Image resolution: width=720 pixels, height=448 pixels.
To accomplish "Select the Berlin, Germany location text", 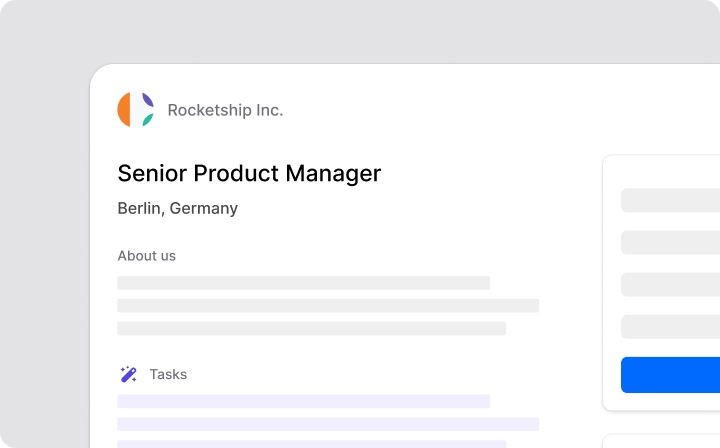I will click(178, 209).
